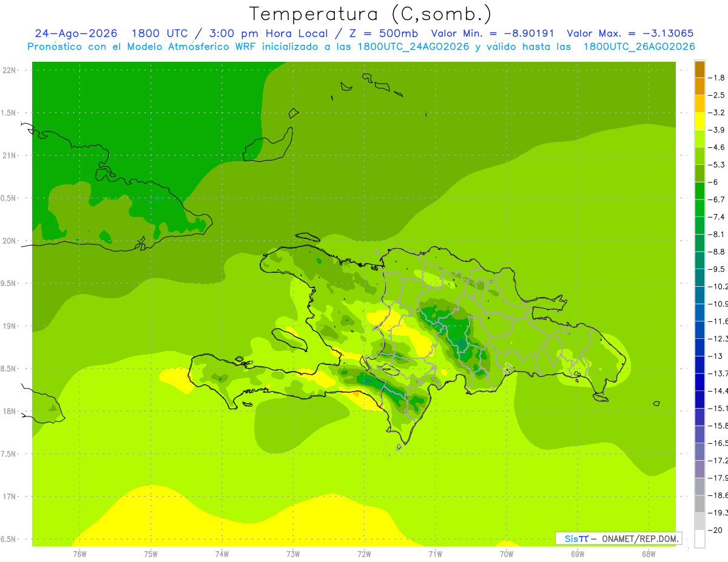Click the -3.9 colorbar value
This screenshot has height=562, width=728.
click(717, 130)
